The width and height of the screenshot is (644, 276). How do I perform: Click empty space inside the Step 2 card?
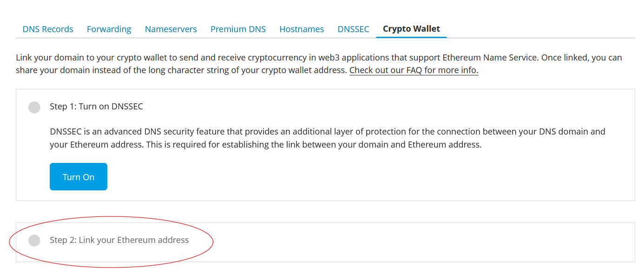point(418,242)
